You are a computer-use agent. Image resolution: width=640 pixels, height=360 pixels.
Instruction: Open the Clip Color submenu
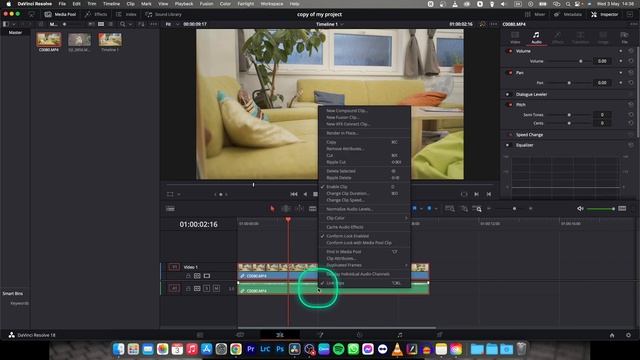point(364,218)
